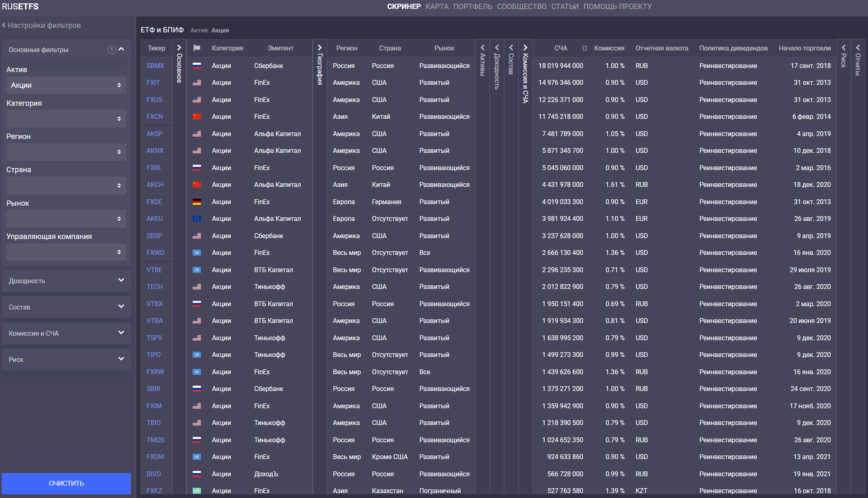Sort by Рынок column header

tap(444, 48)
